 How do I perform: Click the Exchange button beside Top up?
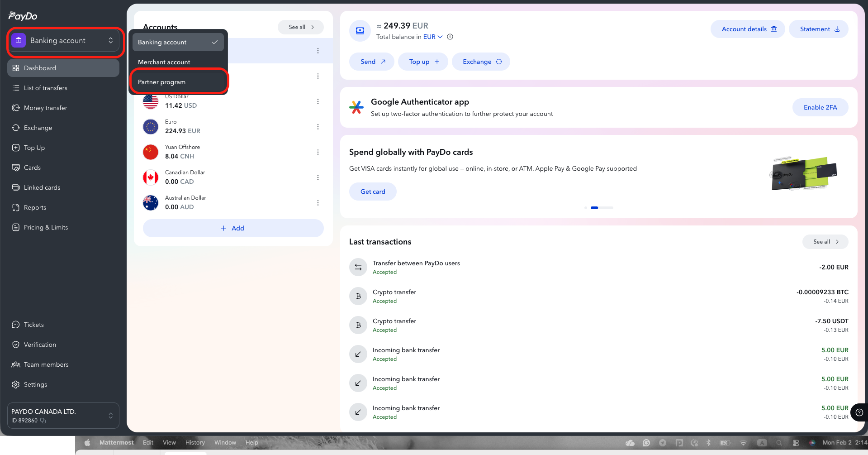481,62
